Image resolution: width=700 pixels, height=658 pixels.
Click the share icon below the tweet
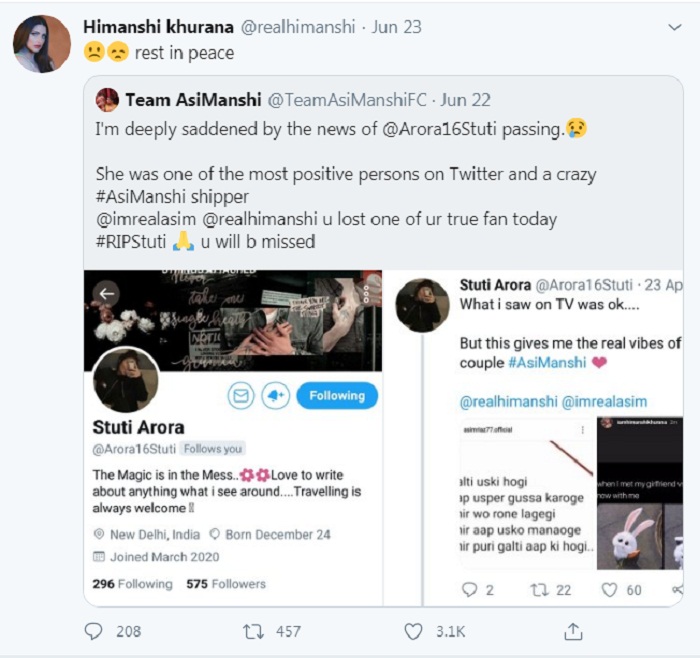point(573,631)
